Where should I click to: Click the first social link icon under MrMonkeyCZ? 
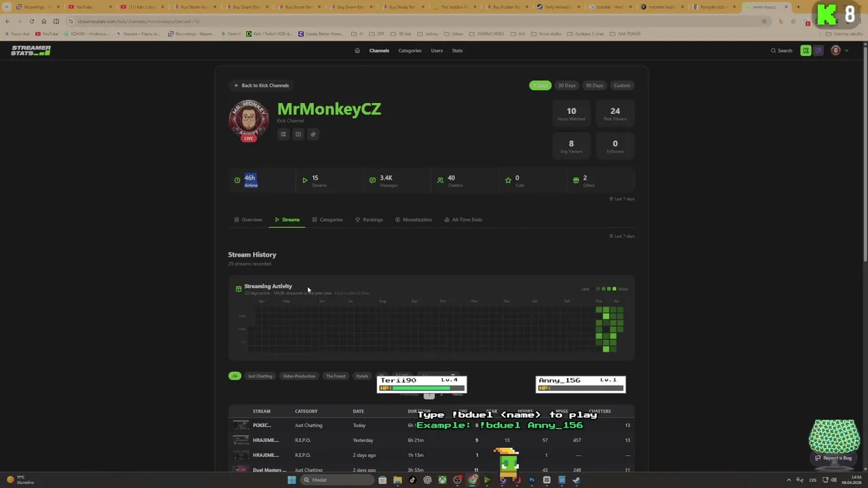click(283, 134)
